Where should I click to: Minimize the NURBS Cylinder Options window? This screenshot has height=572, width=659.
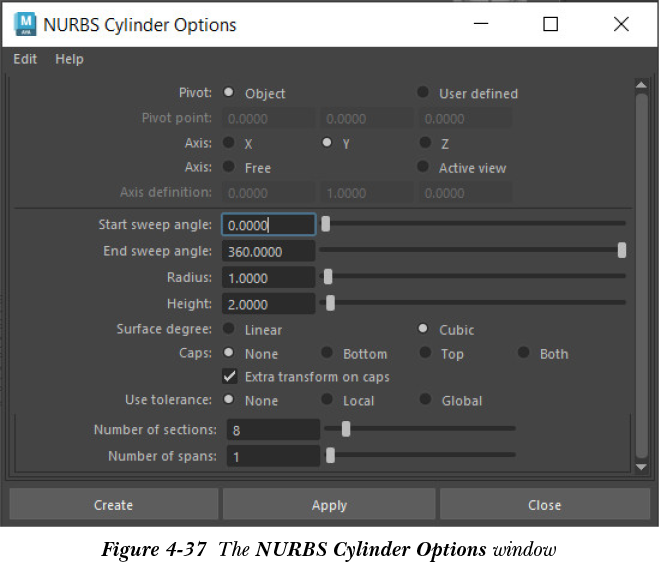click(x=479, y=24)
